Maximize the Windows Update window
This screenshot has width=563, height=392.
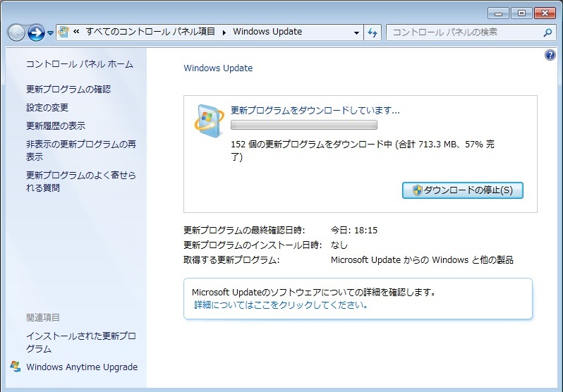pos(521,13)
